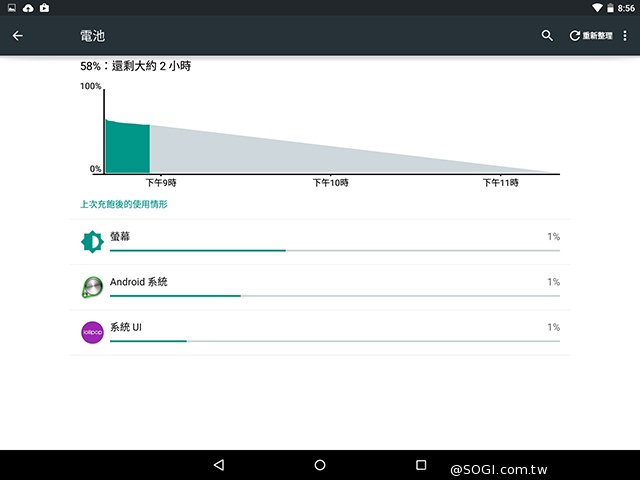Click the 系統 UI usage progress bar
Image resolution: width=640 pixels, height=480 pixels.
pyautogui.click(x=335, y=341)
